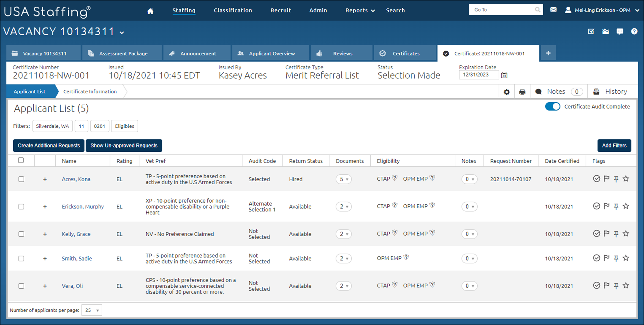Screen dimensions: 644x325
Task: Open the History archive icon
Action: 596,91
